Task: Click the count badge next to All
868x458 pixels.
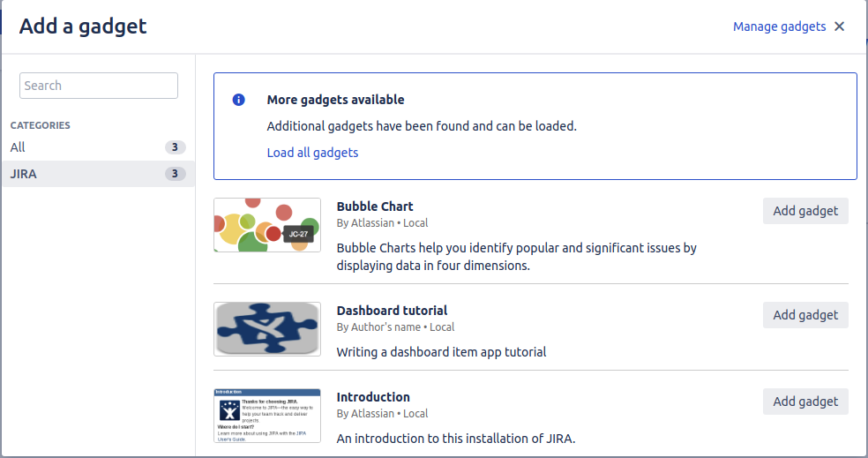Action: click(175, 147)
